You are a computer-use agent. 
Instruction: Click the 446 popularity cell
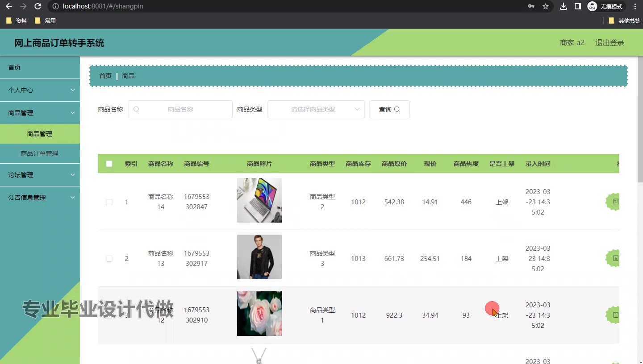[x=466, y=202]
